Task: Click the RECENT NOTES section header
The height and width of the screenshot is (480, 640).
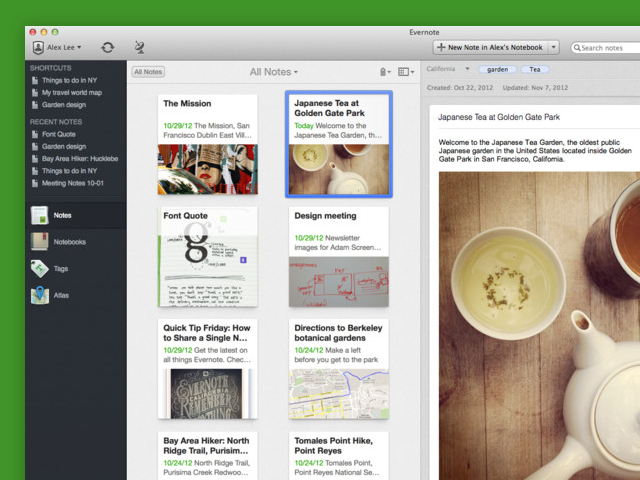Action: click(56, 122)
